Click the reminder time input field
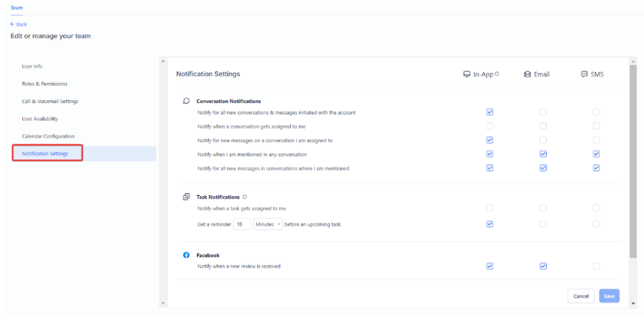Image resolution: width=644 pixels, height=315 pixels. tap(242, 225)
